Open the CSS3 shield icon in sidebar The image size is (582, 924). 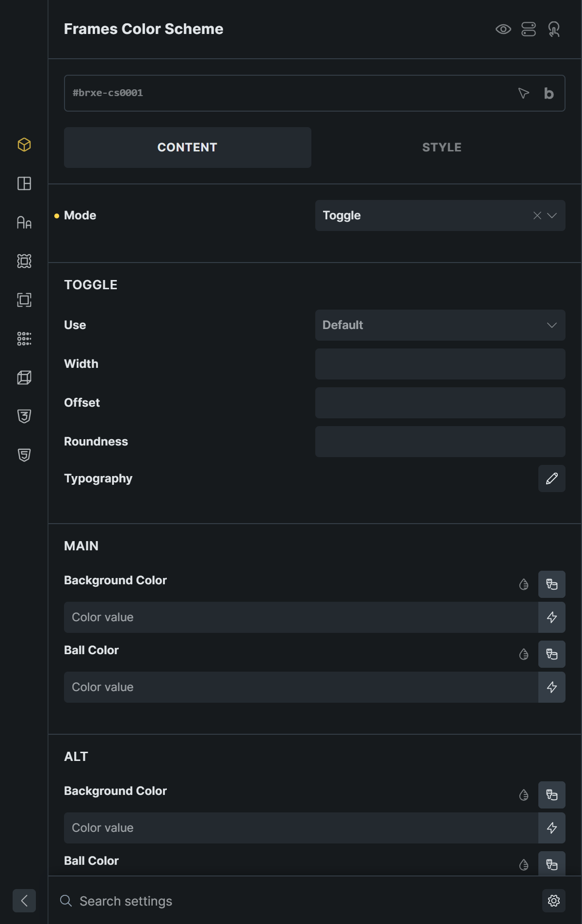coord(24,416)
